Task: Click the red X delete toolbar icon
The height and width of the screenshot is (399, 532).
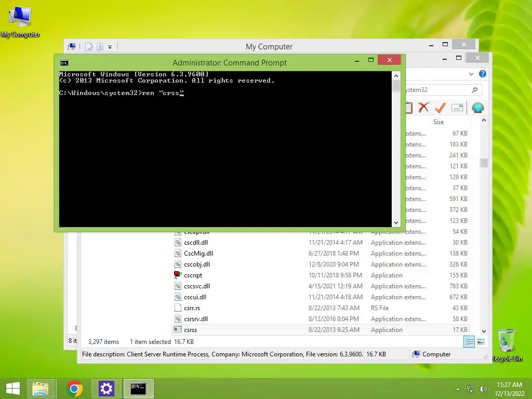Action: point(423,108)
